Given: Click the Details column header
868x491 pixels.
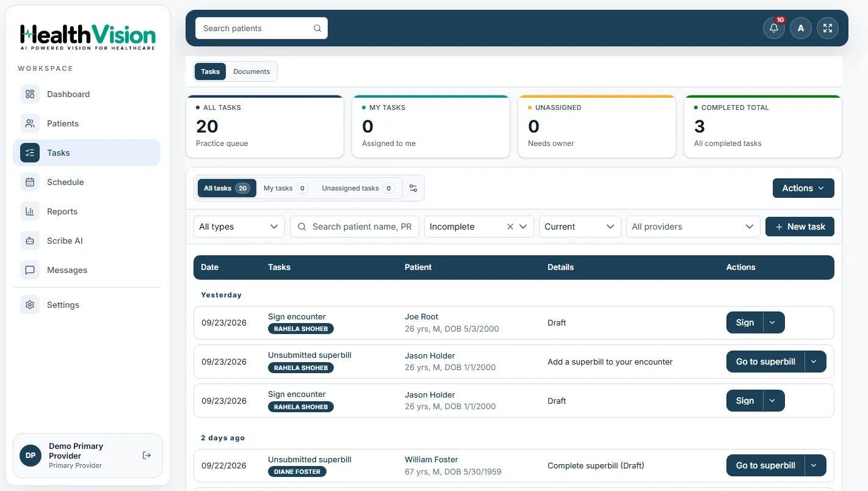Looking at the screenshot, I should click(561, 267).
